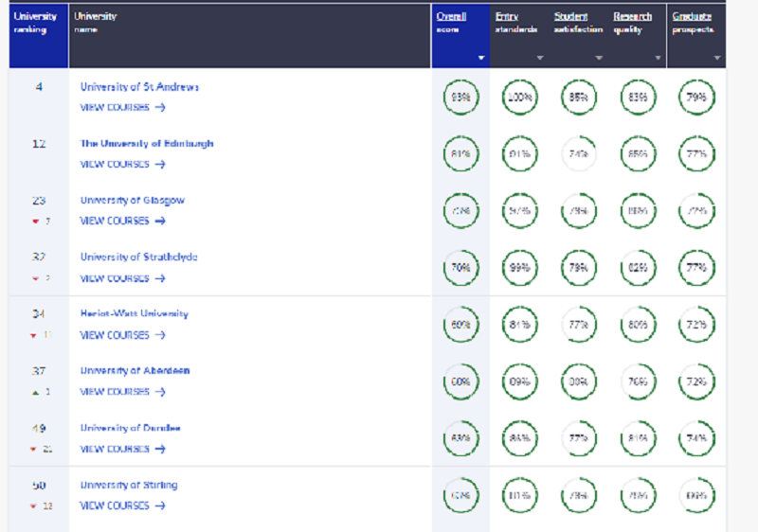Click Heriot-Watt entry standards circle

tap(519, 325)
